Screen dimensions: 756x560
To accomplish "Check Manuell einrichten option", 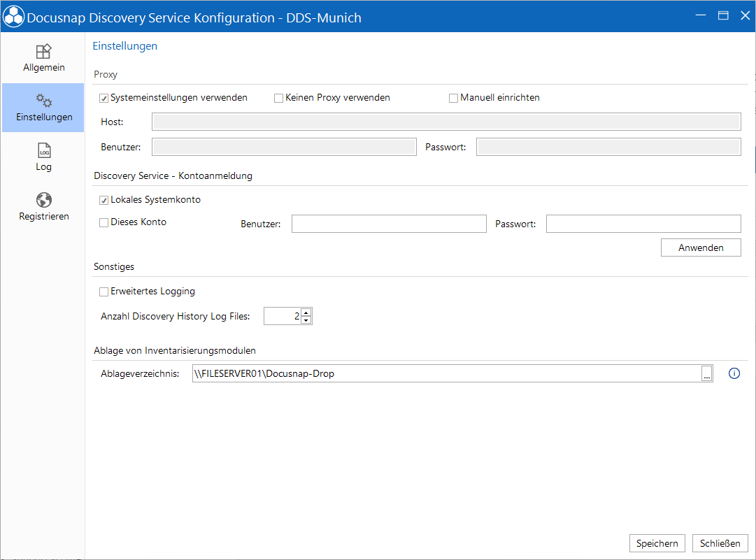I will pos(453,99).
